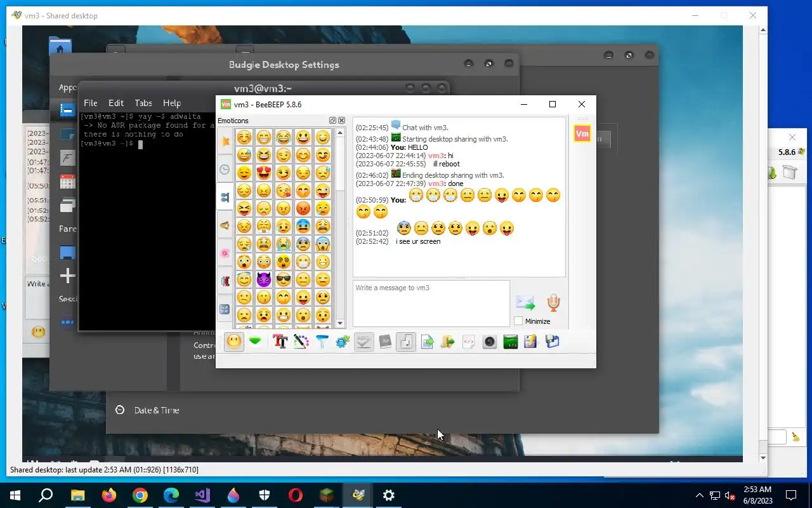Open Tabs menu in remote terminal
Image resolution: width=812 pixels, height=508 pixels.
tap(143, 103)
